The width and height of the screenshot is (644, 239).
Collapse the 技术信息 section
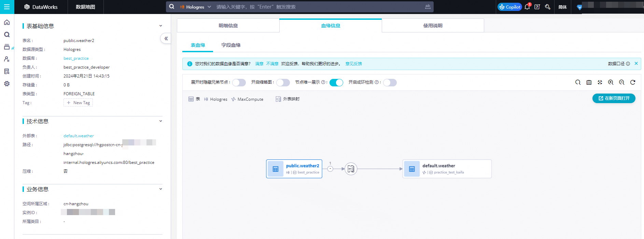(160, 121)
